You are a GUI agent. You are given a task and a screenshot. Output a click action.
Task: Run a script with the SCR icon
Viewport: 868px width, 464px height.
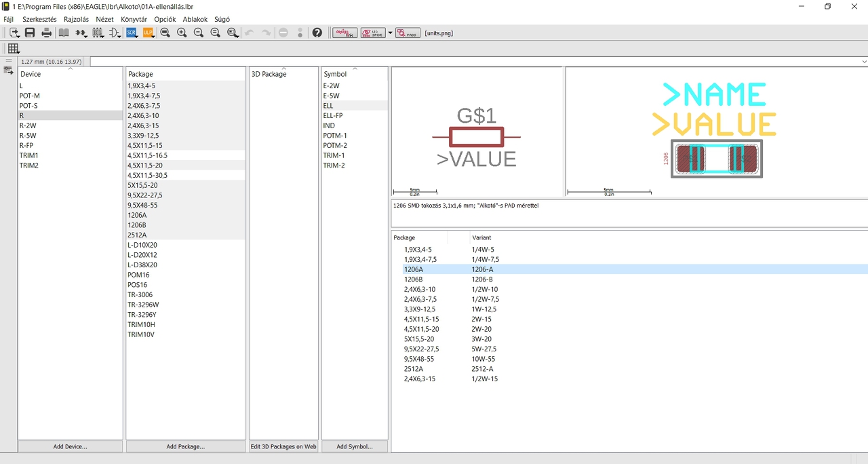tap(132, 33)
